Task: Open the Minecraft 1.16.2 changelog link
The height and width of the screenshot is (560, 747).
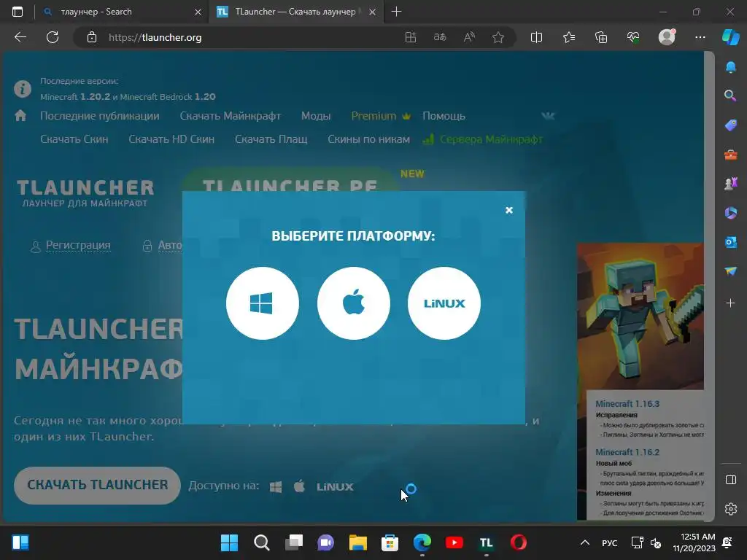Action: (627, 452)
